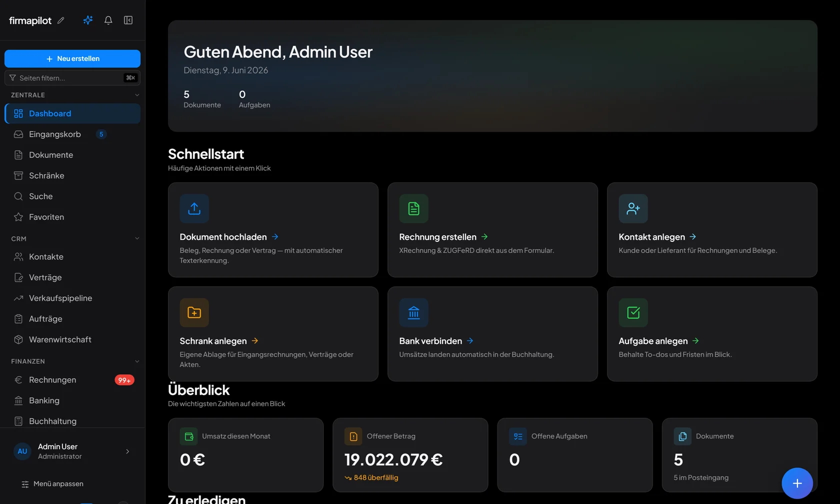Open Kontakte in the CRM menu
Screen dimensions: 840x504
pyautogui.click(x=72, y=257)
